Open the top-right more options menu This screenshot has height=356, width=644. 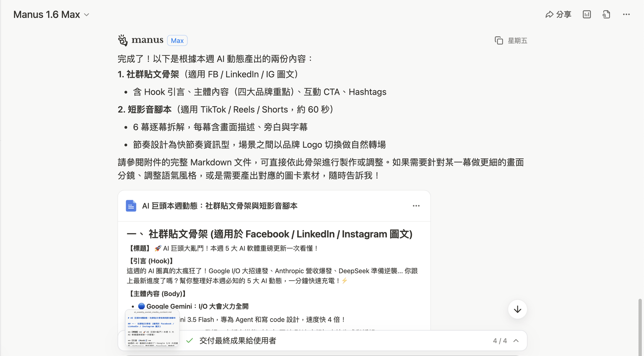pos(626,14)
